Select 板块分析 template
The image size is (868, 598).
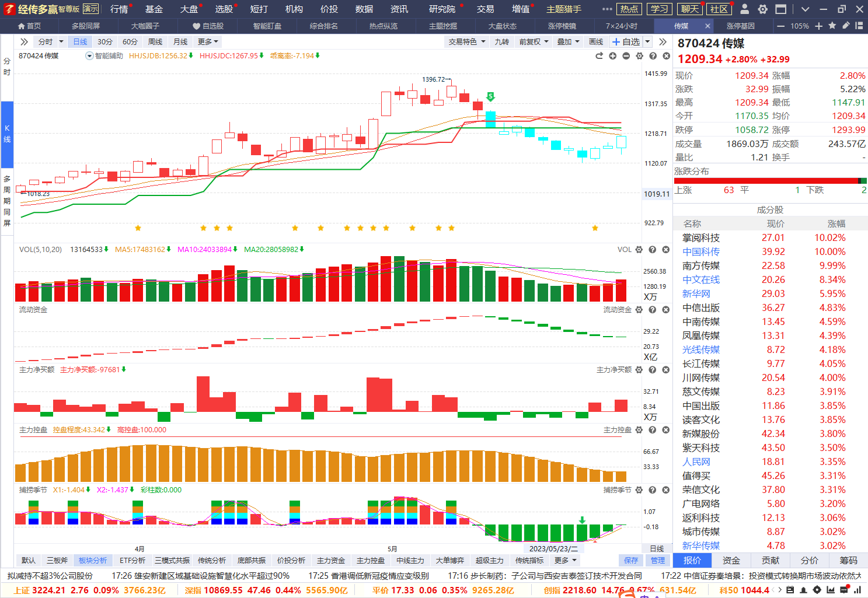click(x=93, y=561)
